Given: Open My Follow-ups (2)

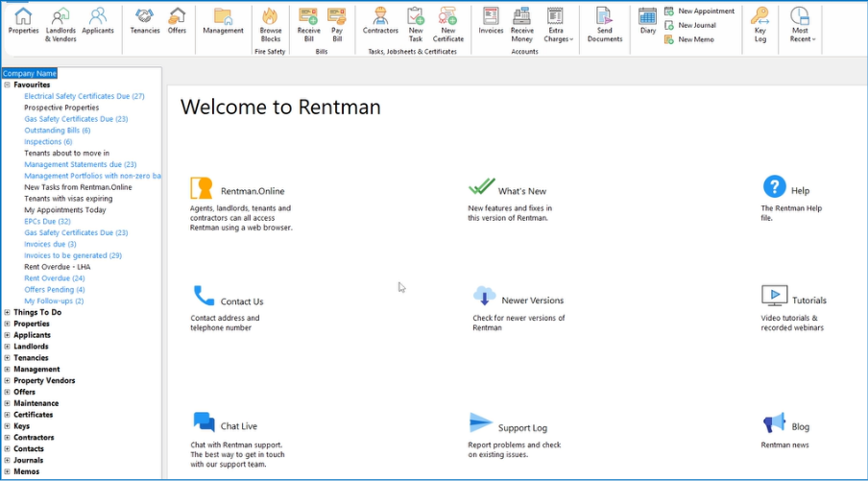Looking at the screenshot, I should click(54, 301).
